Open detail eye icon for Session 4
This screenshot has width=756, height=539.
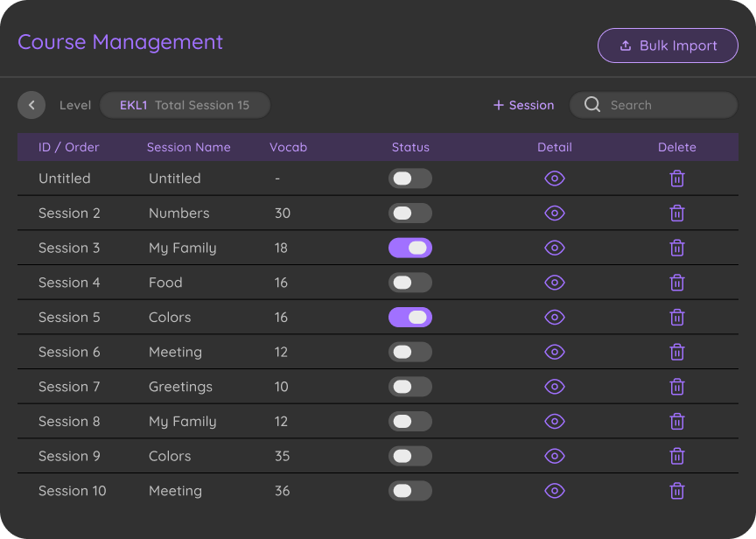point(555,283)
